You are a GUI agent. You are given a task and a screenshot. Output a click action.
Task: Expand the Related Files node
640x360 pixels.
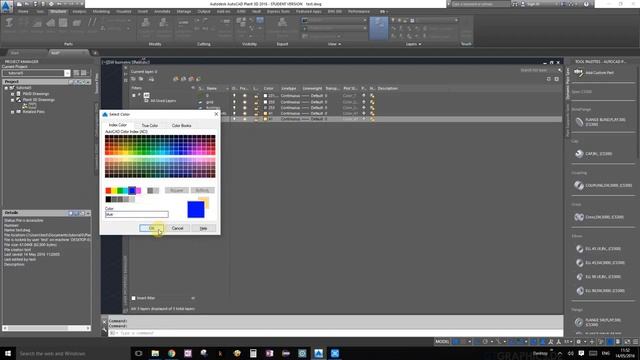[12, 111]
